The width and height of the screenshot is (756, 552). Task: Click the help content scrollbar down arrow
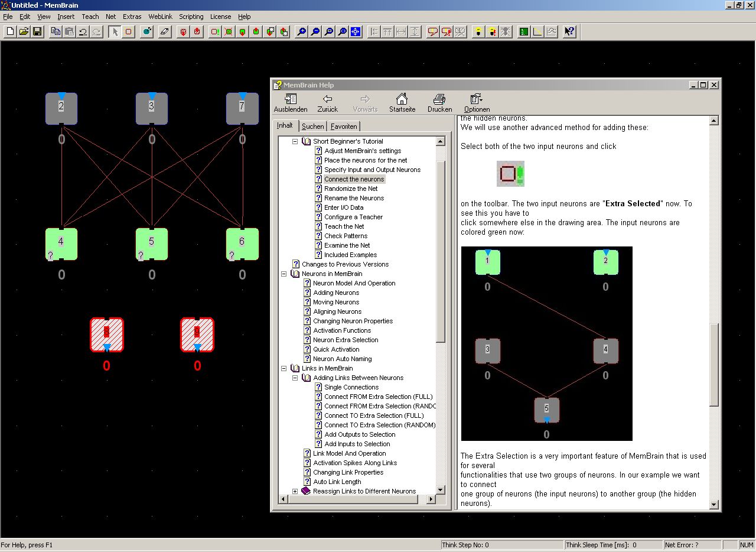(x=713, y=505)
